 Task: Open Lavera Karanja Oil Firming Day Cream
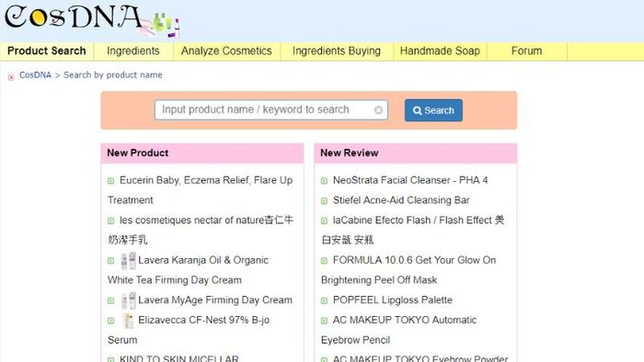(x=188, y=270)
